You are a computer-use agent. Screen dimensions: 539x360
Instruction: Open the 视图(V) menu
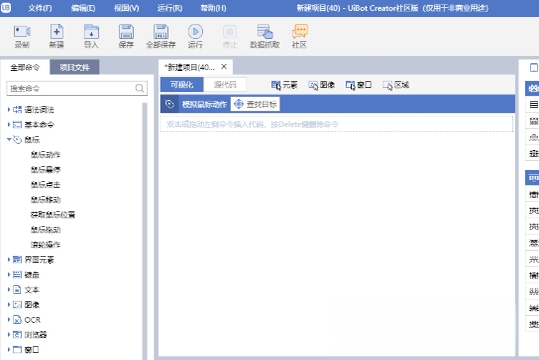tap(126, 8)
